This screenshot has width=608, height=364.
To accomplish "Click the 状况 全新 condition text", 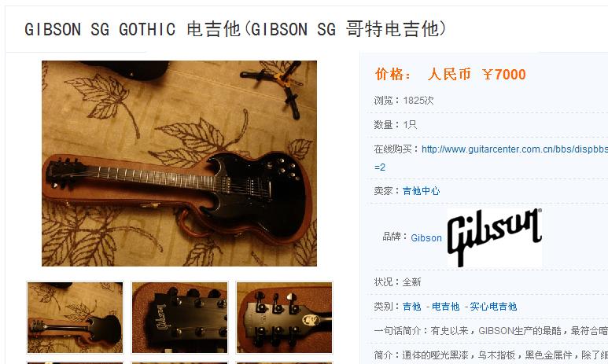I will click(397, 281).
